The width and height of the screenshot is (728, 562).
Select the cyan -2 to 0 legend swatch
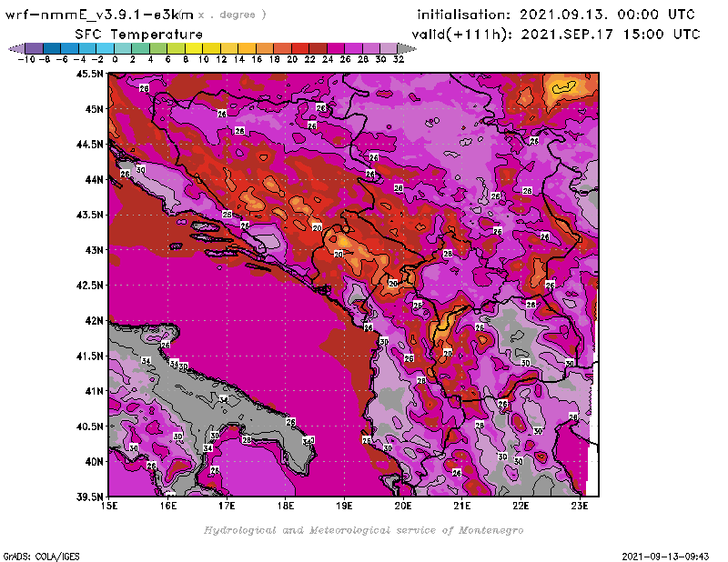pyautogui.click(x=106, y=48)
